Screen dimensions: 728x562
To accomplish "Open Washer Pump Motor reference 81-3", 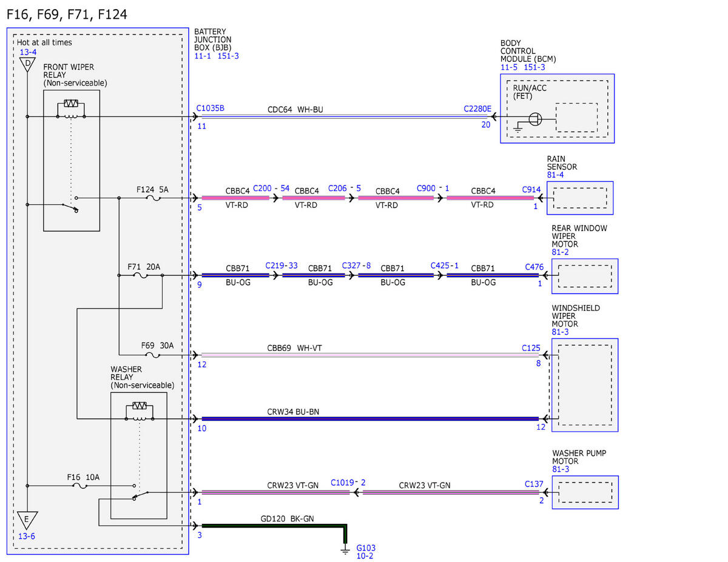I will pos(561,469).
